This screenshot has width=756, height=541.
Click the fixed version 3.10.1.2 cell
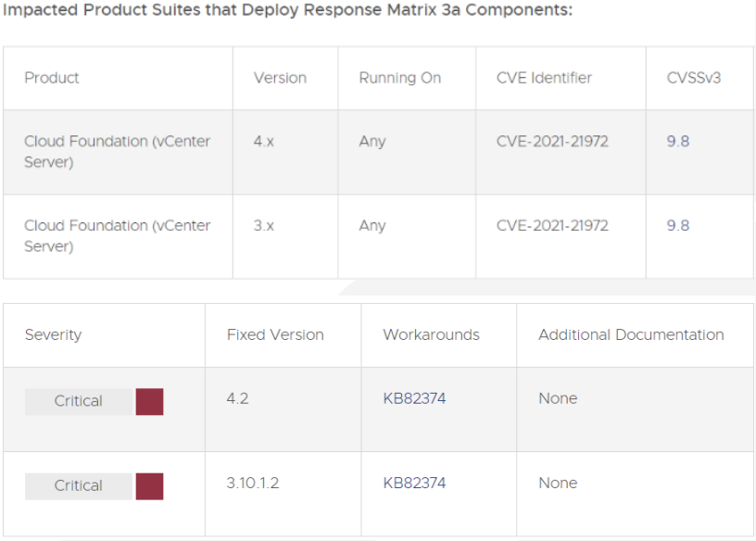pyautogui.click(x=252, y=483)
